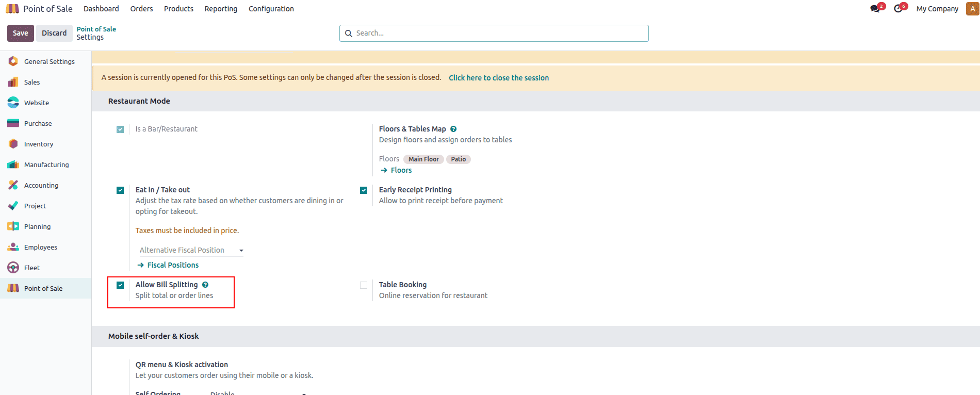Open the Inventory app icon in sidebar
This screenshot has width=980, height=395.
(x=13, y=144)
